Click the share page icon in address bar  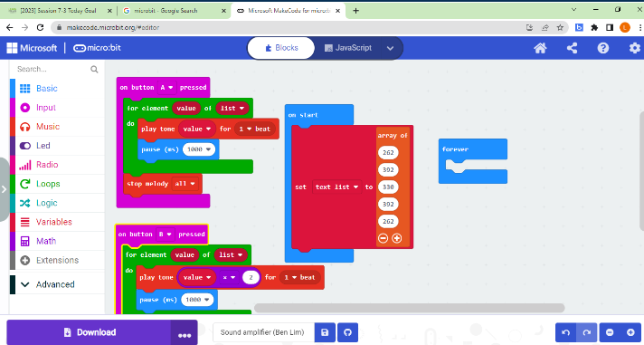tap(545, 27)
